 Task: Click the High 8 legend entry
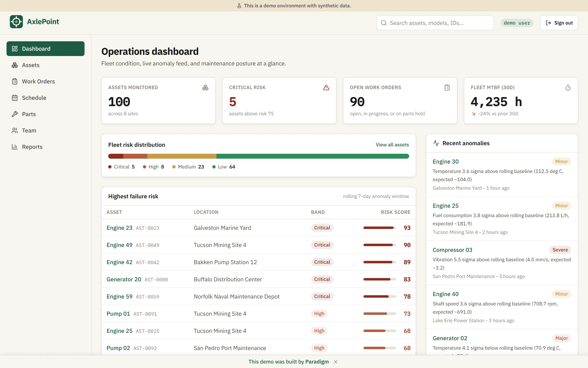153,167
